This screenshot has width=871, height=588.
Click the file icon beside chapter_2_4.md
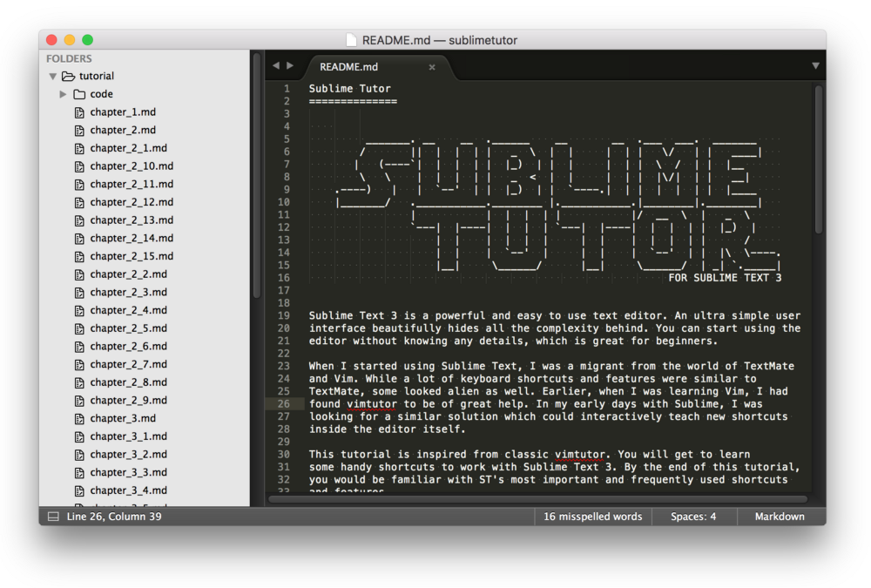[x=79, y=310]
